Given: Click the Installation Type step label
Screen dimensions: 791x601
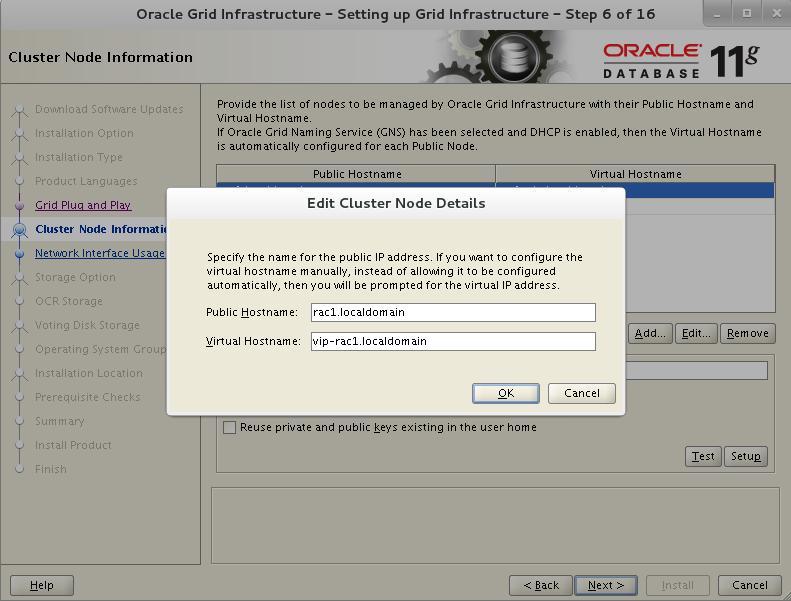Looking at the screenshot, I should tap(79, 157).
